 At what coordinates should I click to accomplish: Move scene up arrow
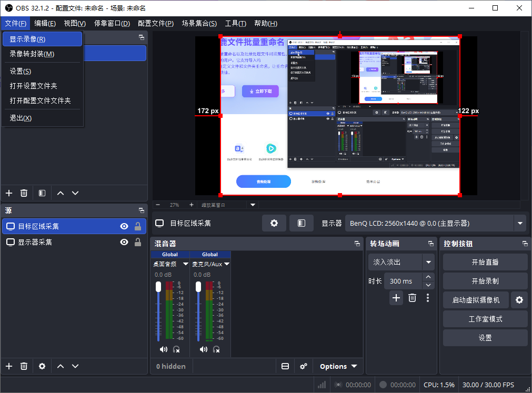point(61,193)
